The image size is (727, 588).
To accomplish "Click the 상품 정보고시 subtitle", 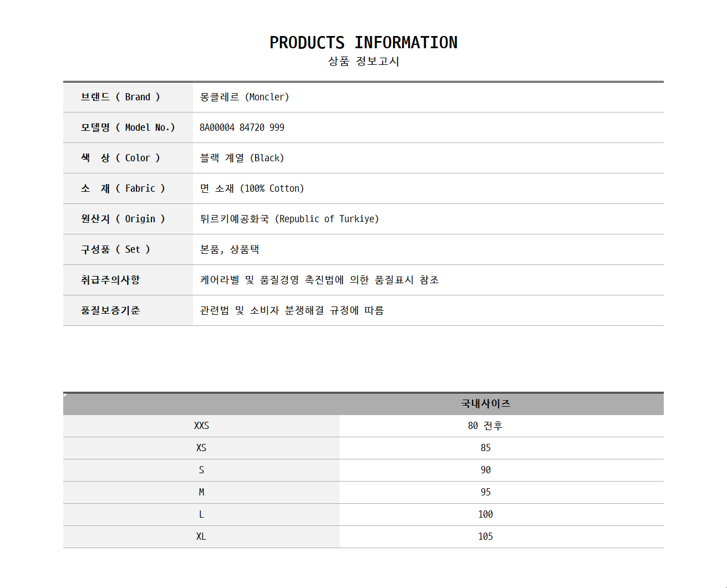I will (x=363, y=61).
